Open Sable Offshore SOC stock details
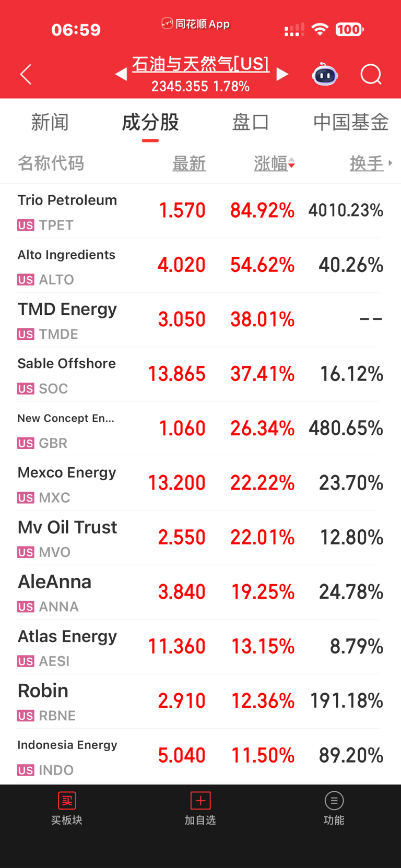The width and height of the screenshot is (401, 868). click(x=200, y=374)
